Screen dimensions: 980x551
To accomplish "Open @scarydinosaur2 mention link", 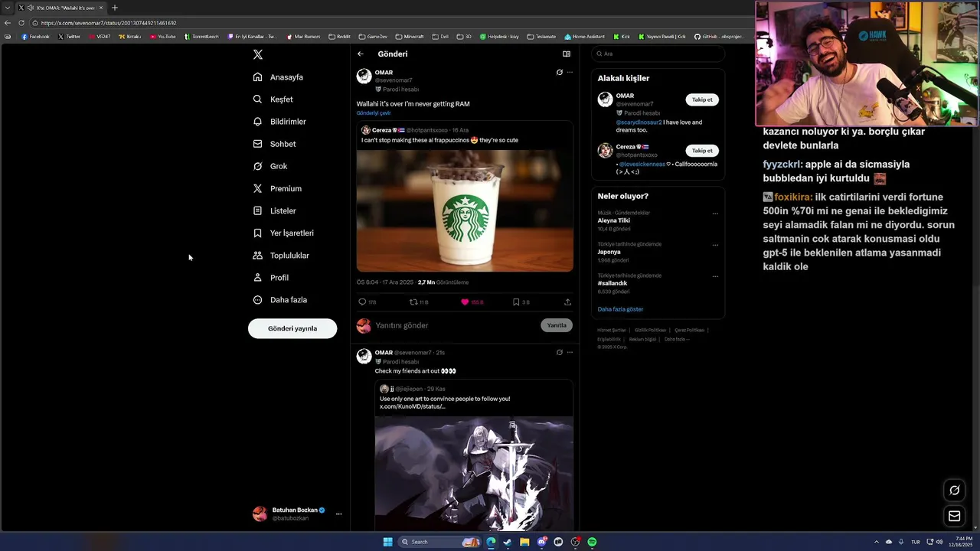I will [x=639, y=122].
